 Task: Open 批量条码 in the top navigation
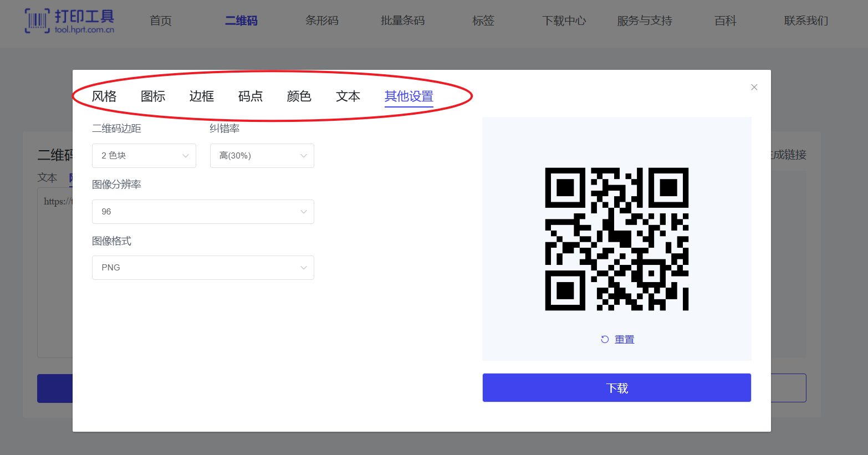click(x=403, y=21)
